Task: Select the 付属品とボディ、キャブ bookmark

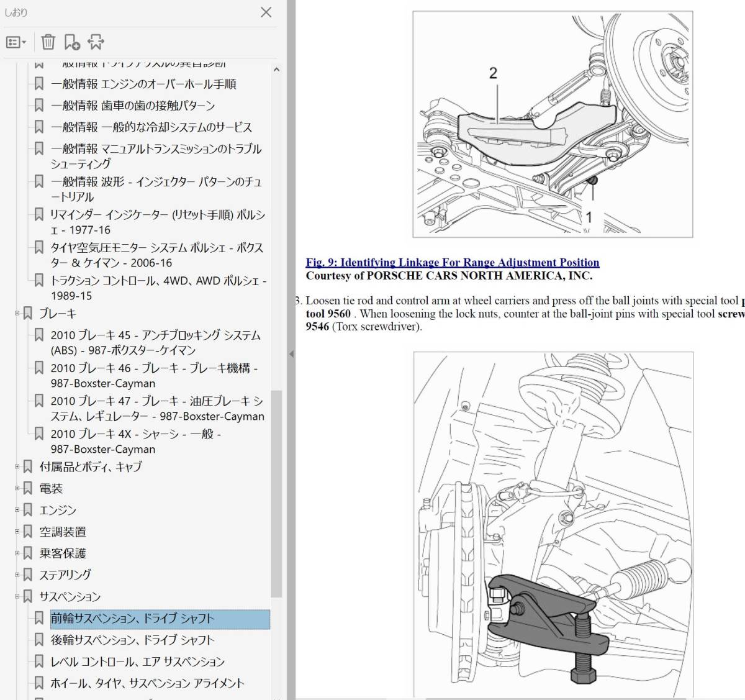Action: 91,466
